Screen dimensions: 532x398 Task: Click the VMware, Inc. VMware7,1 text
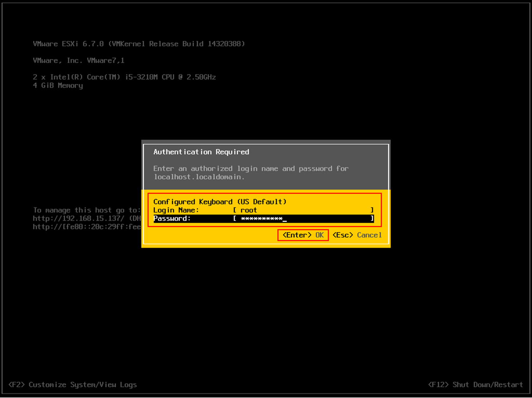click(x=79, y=60)
